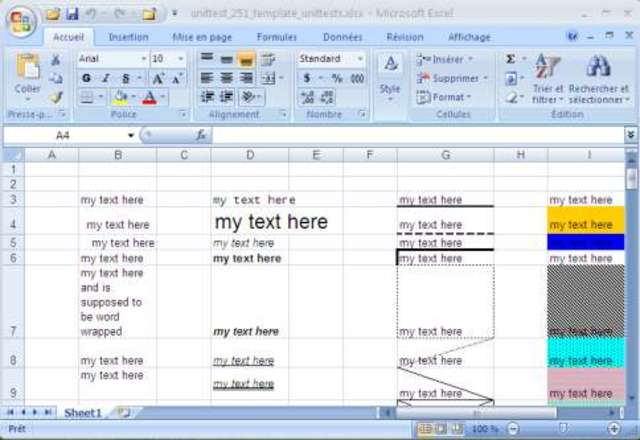Align text to the top of the cell
The image size is (640, 440).
coord(207,58)
